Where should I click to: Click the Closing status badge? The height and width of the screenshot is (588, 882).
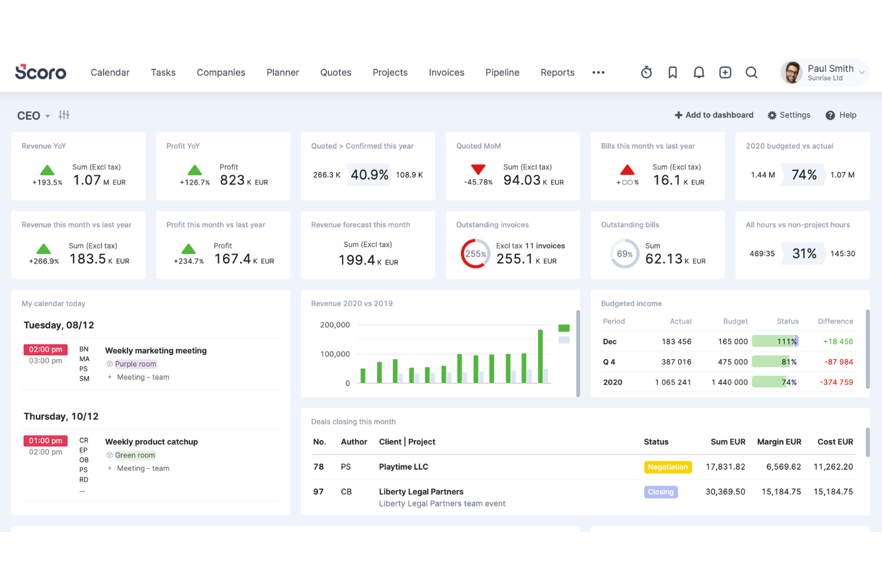(x=660, y=492)
